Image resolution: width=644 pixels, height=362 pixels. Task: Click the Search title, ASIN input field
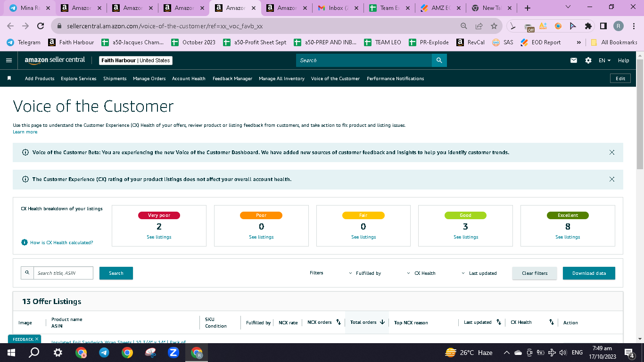63,273
